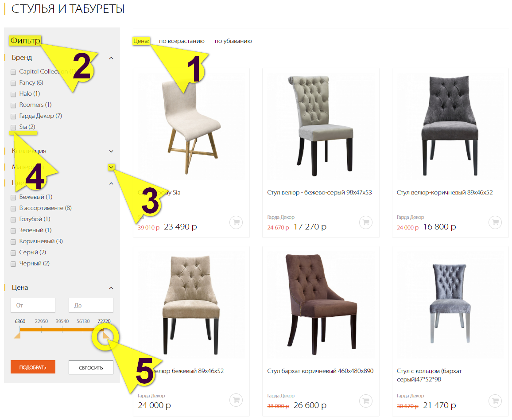Image resolution: width=512 pixels, height=420 pixels.
Task: Add the 26 600 р brown velvet chair to cart
Action: tap(366, 400)
